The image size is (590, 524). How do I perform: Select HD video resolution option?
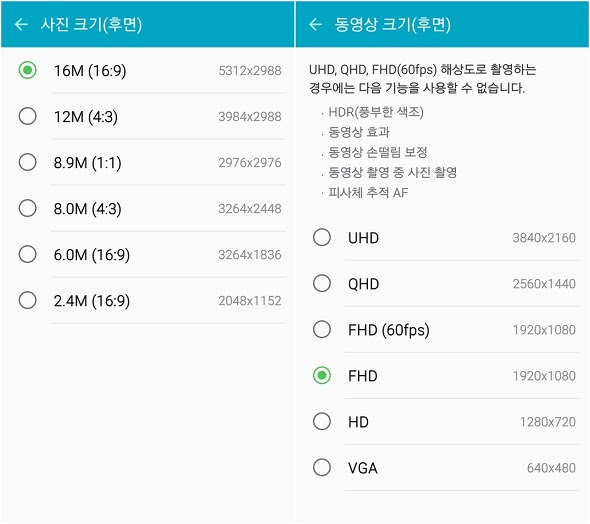point(322,422)
